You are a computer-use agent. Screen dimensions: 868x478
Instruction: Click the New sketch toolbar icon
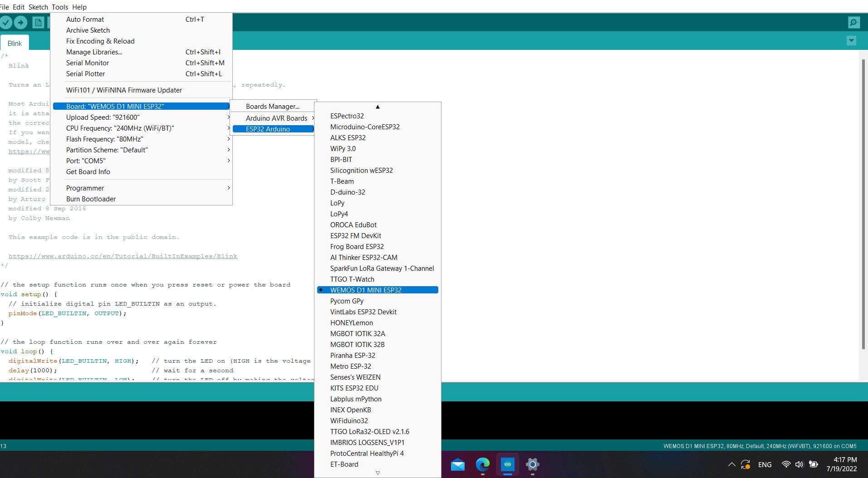coord(38,22)
